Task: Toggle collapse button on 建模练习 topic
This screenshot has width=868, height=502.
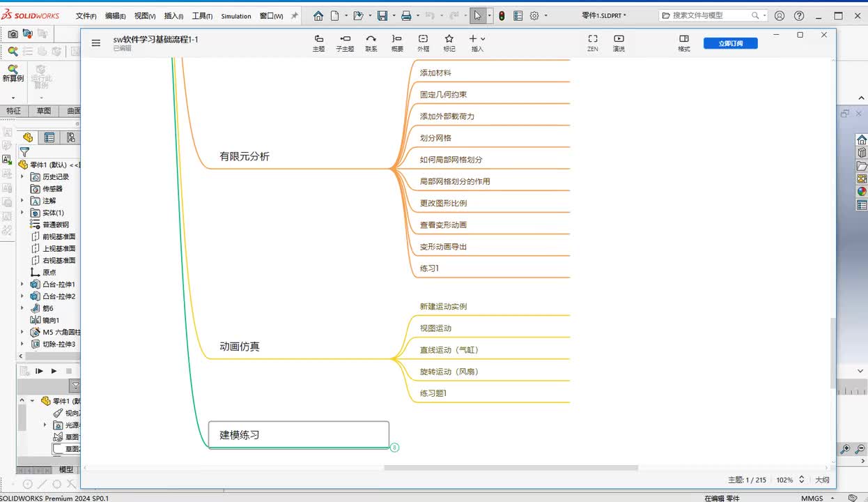Action: point(394,448)
